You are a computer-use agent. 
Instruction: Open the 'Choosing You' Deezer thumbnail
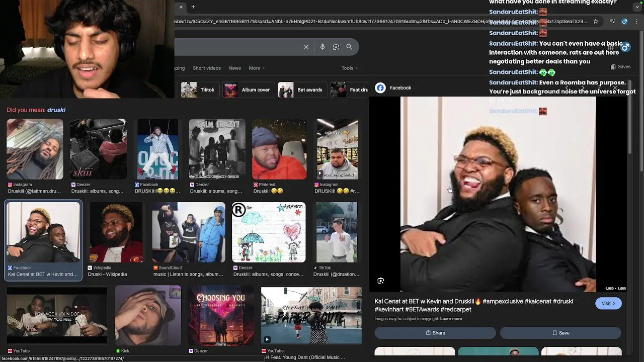(x=221, y=315)
